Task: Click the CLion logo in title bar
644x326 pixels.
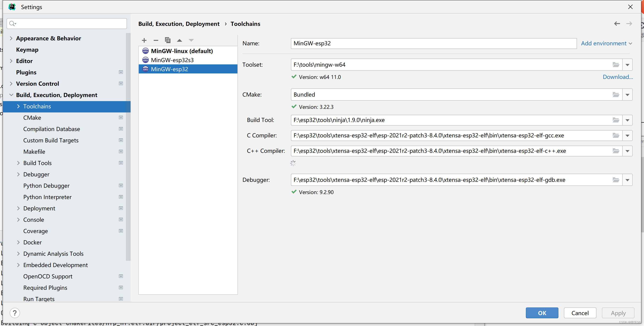Action: pyautogui.click(x=12, y=7)
